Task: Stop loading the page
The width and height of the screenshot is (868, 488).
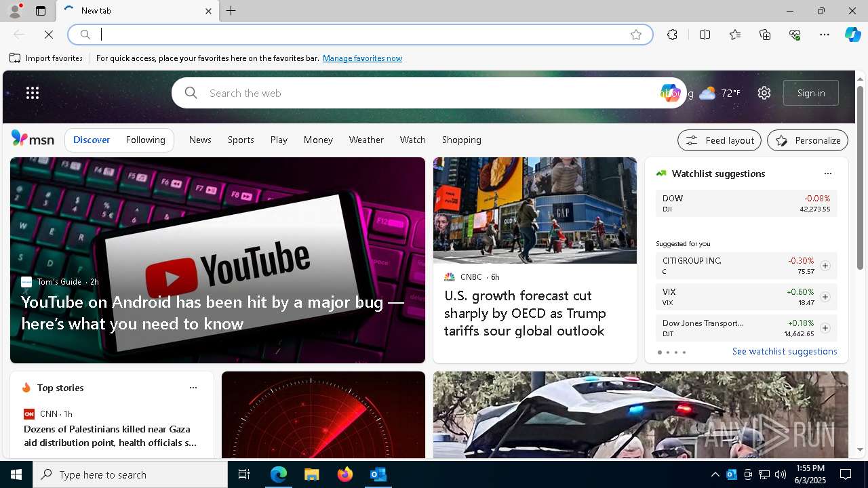Action: tap(49, 35)
